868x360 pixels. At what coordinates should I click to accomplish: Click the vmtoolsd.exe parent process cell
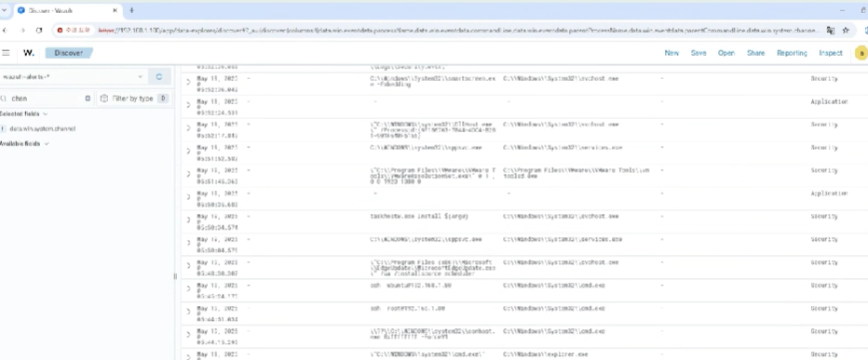[x=576, y=173]
